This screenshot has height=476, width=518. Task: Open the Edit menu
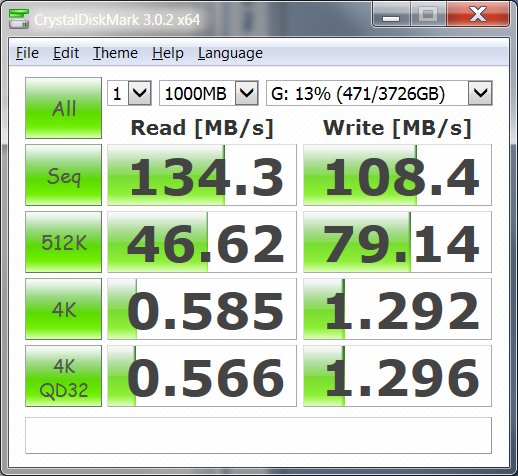[x=66, y=53]
